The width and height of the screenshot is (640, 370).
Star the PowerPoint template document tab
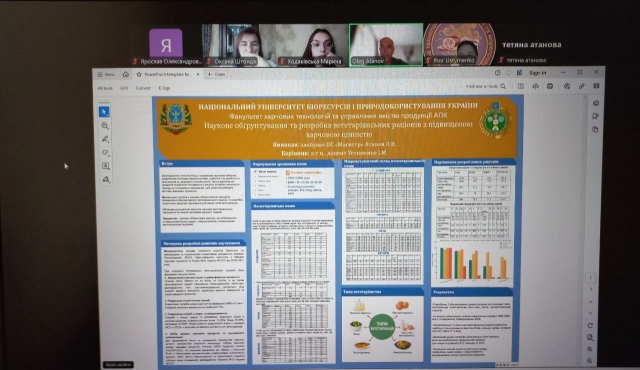coord(139,74)
